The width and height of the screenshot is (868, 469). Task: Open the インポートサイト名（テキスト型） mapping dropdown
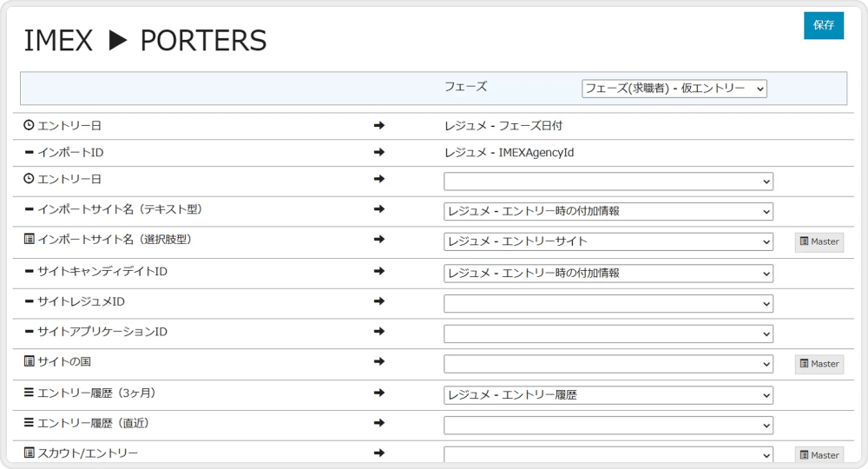click(608, 212)
